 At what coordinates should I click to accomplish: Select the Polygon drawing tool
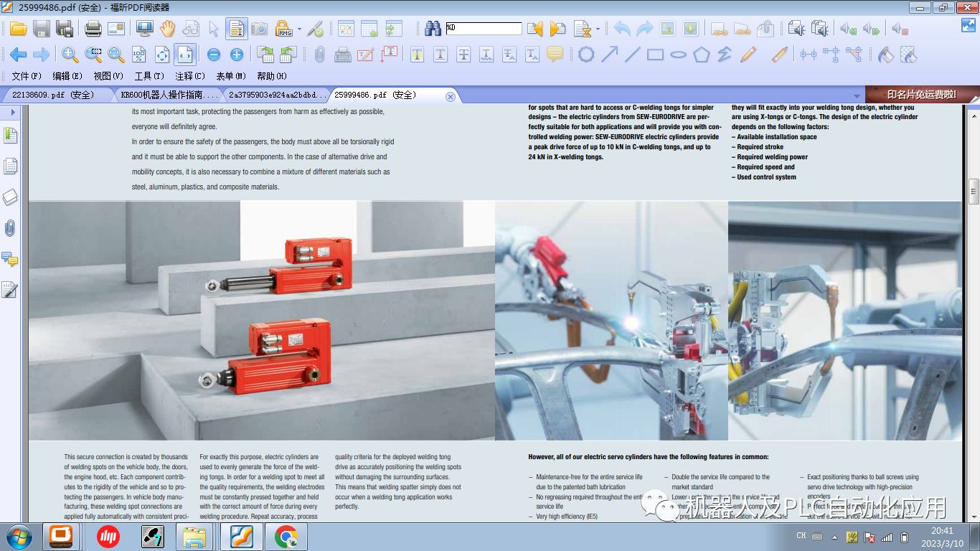pos(701,54)
